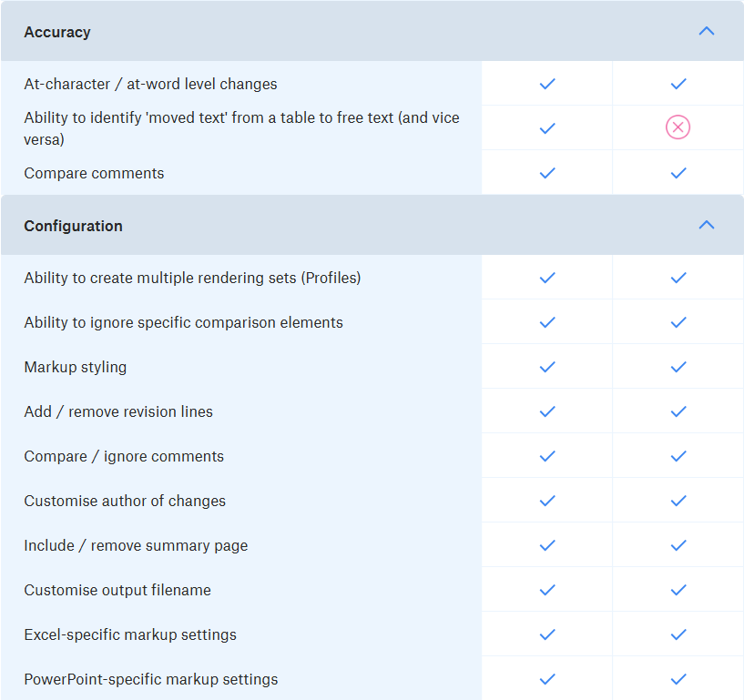Click second checkmark in Compare comments row

point(678,173)
